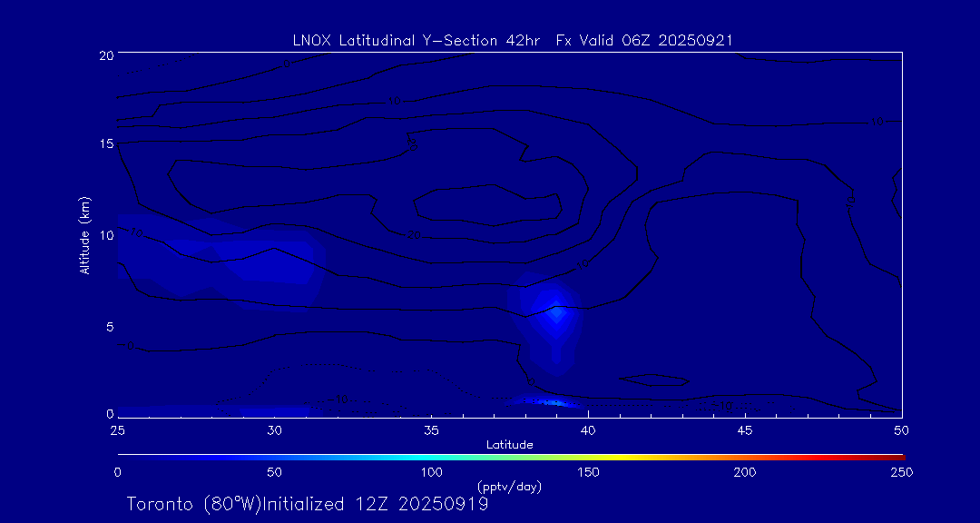Click the latitude tick label 45
Viewport: 980px width, 523px height.
pyautogui.click(x=744, y=430)
